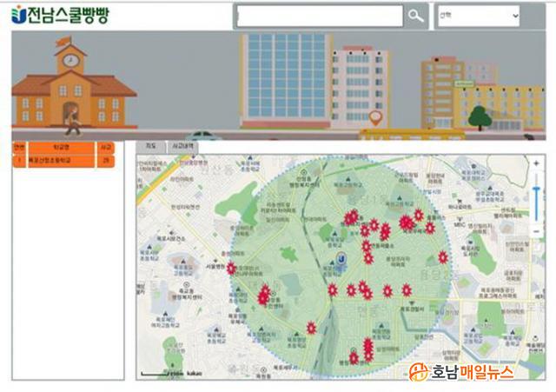The height and width of the screenshot is (392, 556).
Task: Open the 선택 dropdown in the header
Action: pos(477,16)
